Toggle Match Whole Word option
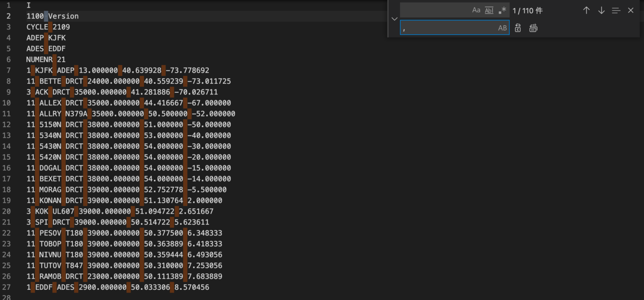 489,10
